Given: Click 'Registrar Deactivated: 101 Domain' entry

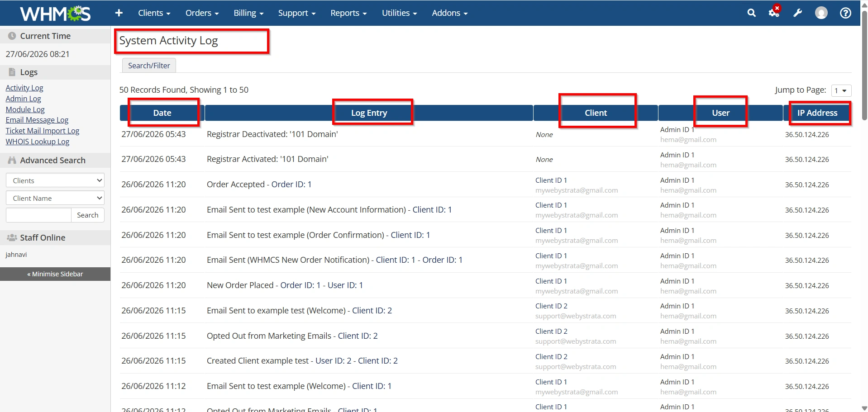Looking at the screenshot, I should point(272,134).
